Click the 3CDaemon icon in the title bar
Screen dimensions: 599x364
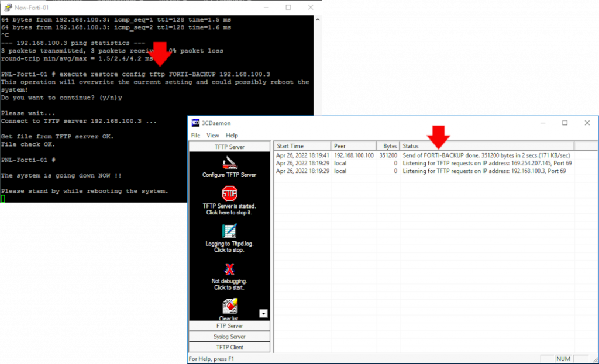pos(194,123)
